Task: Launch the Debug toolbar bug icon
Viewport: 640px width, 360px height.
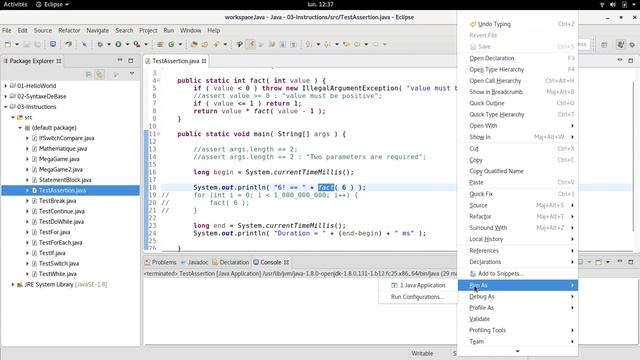Action: coord(100,44)
